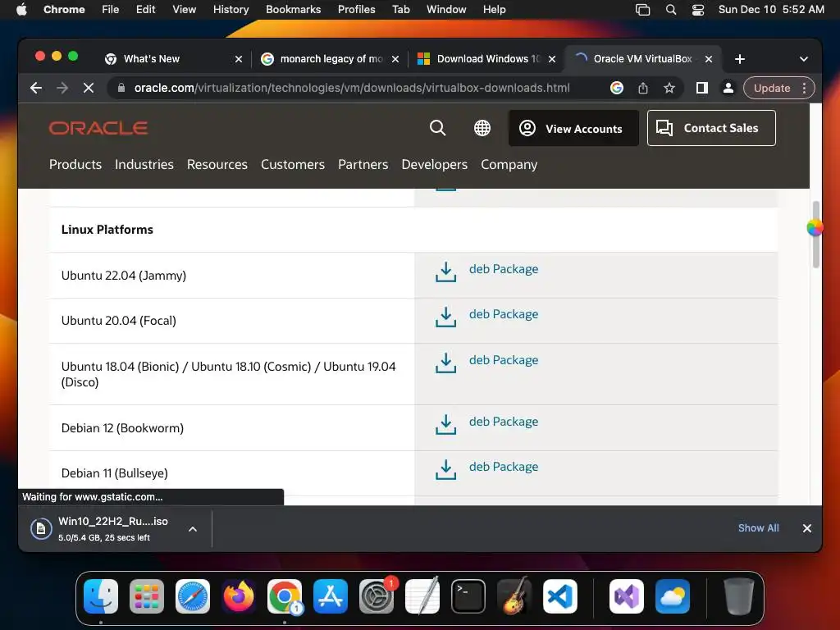Open the Customers navigation menu

293,164
